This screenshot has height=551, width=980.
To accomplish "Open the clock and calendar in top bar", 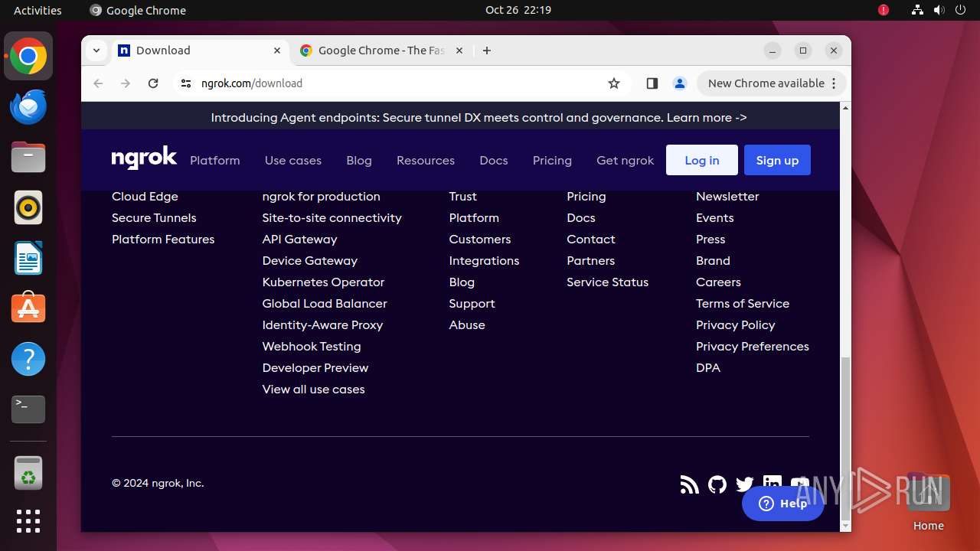I will (518, 10).
